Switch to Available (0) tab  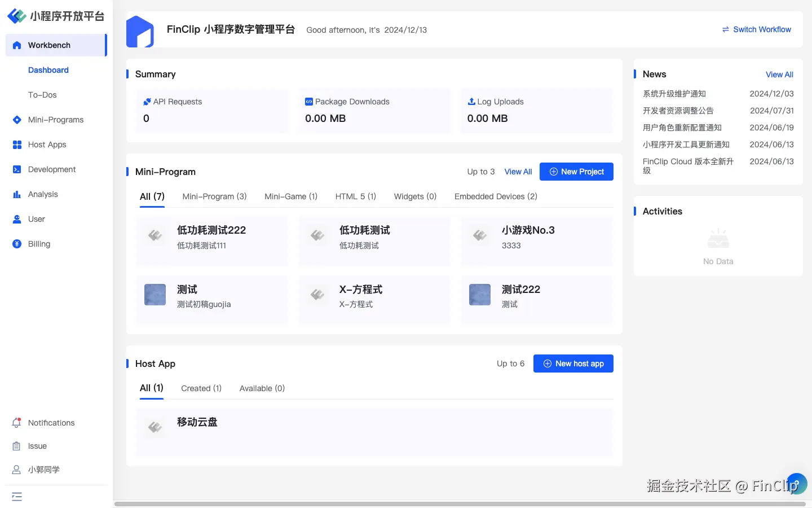262,388
